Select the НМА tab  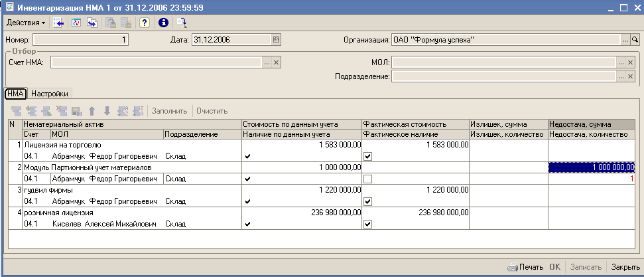15,94
